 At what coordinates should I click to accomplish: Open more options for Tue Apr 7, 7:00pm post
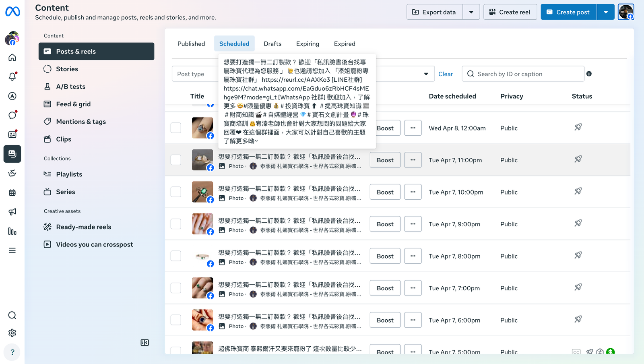pos(413,288)
